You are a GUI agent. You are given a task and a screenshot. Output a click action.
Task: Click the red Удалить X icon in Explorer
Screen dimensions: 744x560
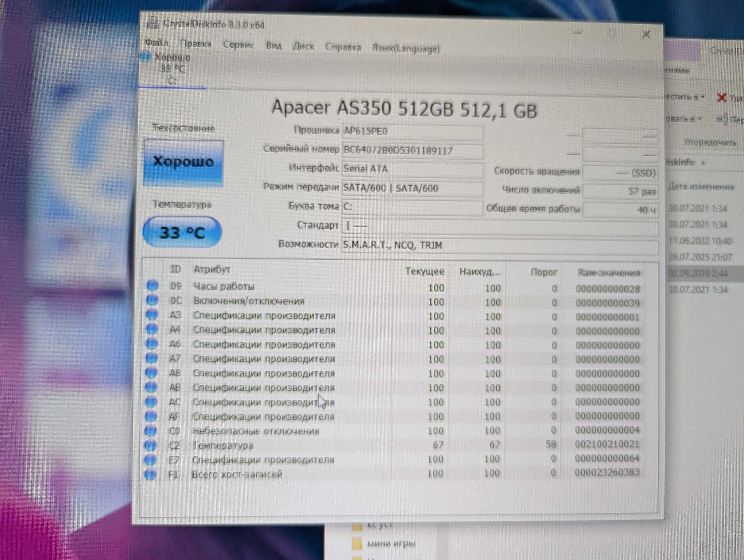(721, 98)
